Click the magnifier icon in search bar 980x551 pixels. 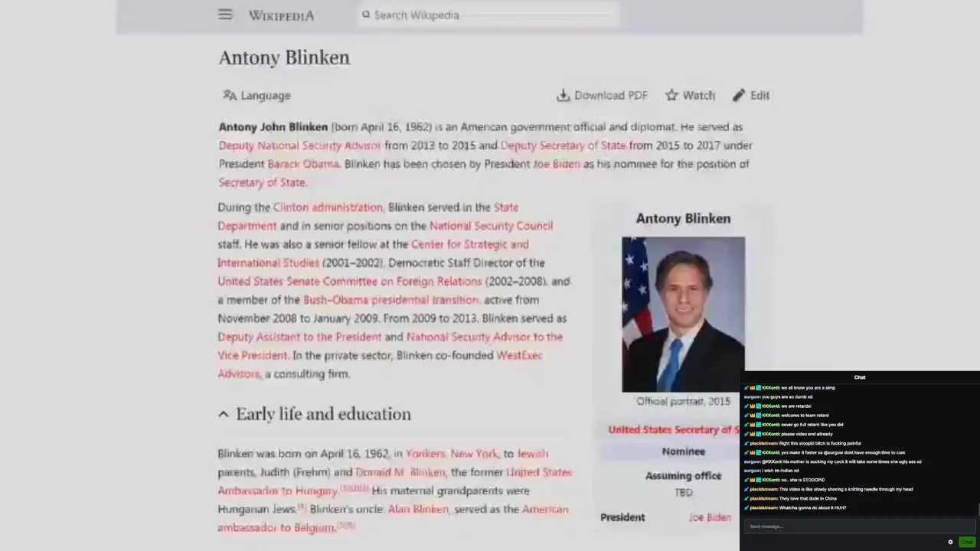366,15
